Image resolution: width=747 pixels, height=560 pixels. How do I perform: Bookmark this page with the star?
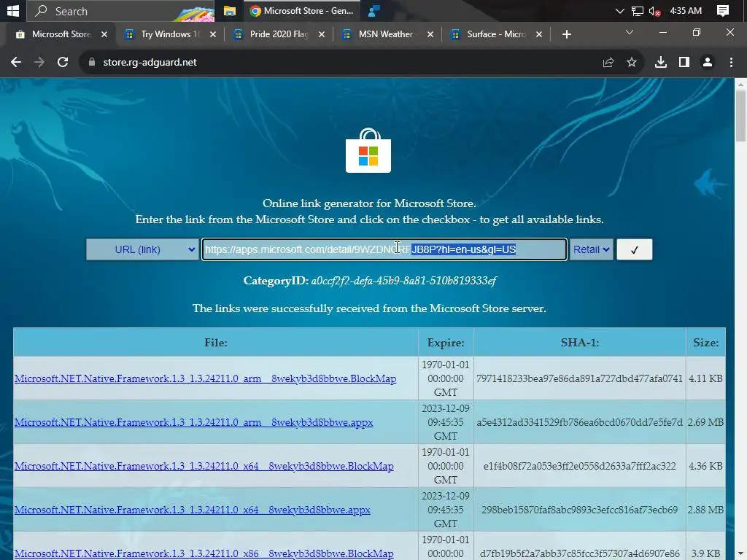[632, 62]
